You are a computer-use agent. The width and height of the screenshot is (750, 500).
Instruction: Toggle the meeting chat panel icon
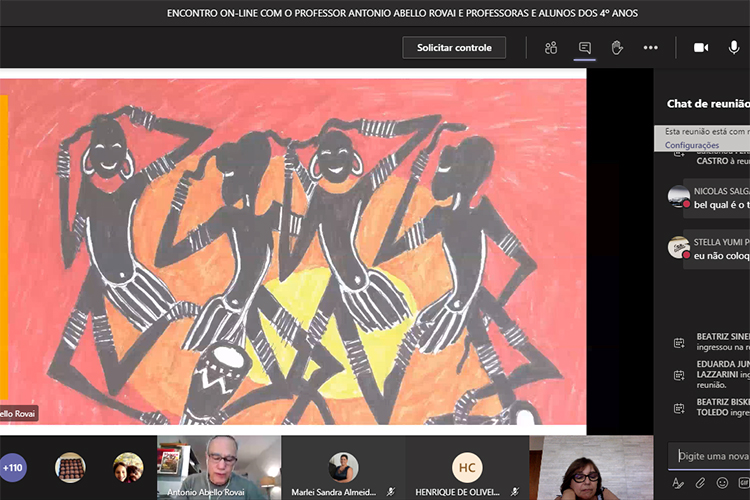(585, 48)
